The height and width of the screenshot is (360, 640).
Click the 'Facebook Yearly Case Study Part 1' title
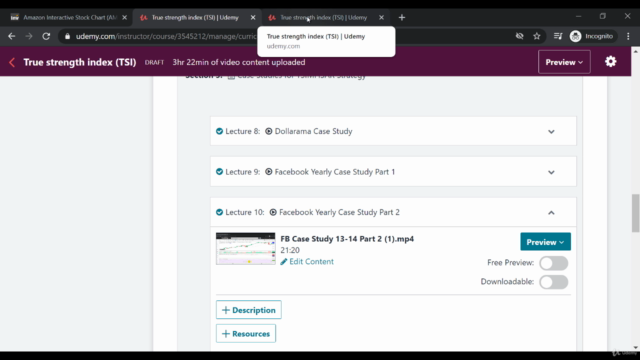tap(335, 172)
